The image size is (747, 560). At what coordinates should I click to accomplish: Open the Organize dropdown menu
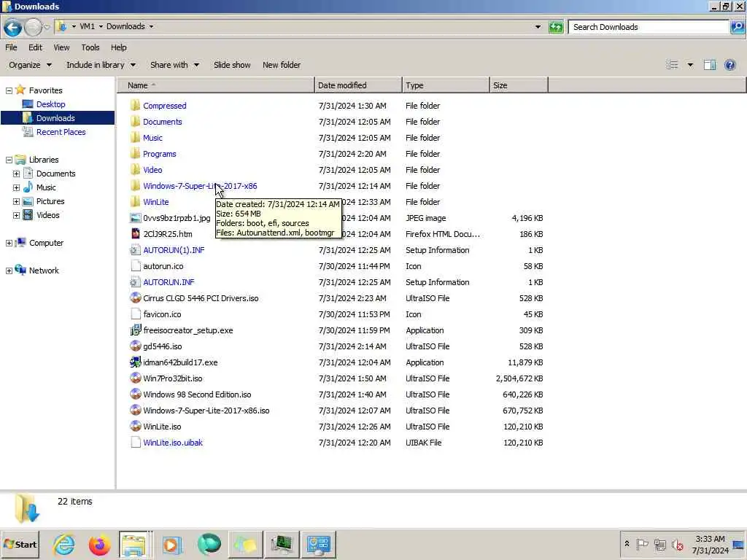(x=31, y=65)
